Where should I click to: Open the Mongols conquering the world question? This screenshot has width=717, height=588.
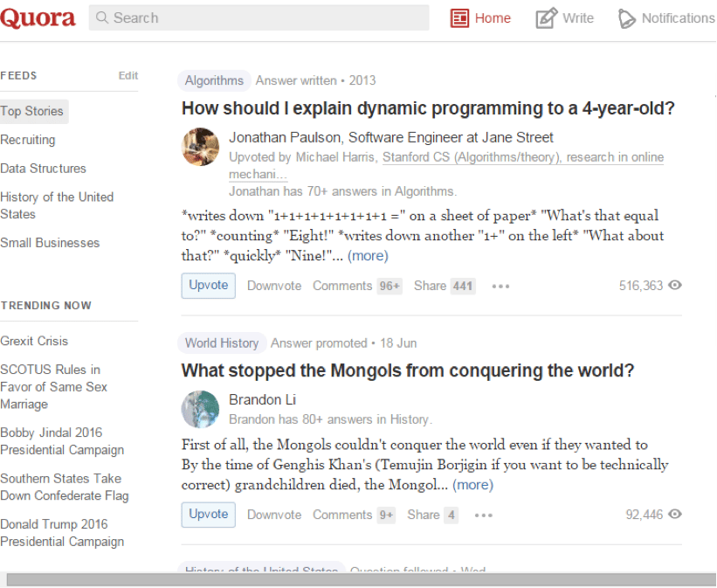[x=408, y=370]
